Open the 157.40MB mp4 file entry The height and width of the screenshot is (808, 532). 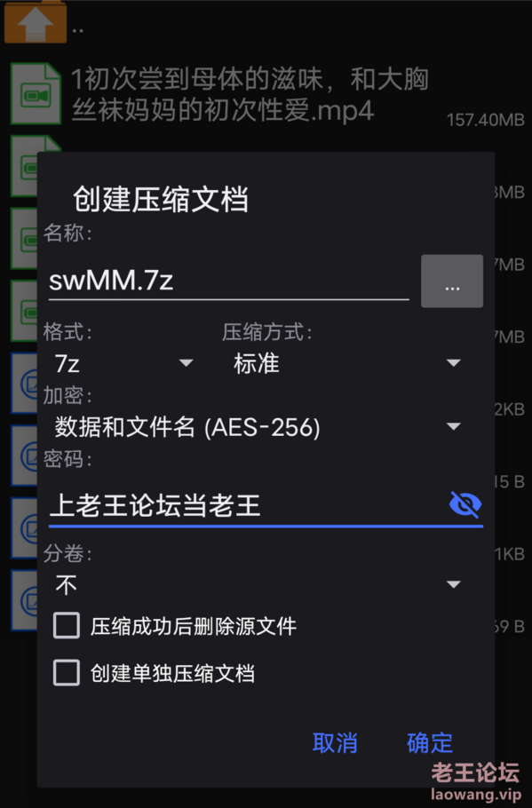[x=266, y=94]
